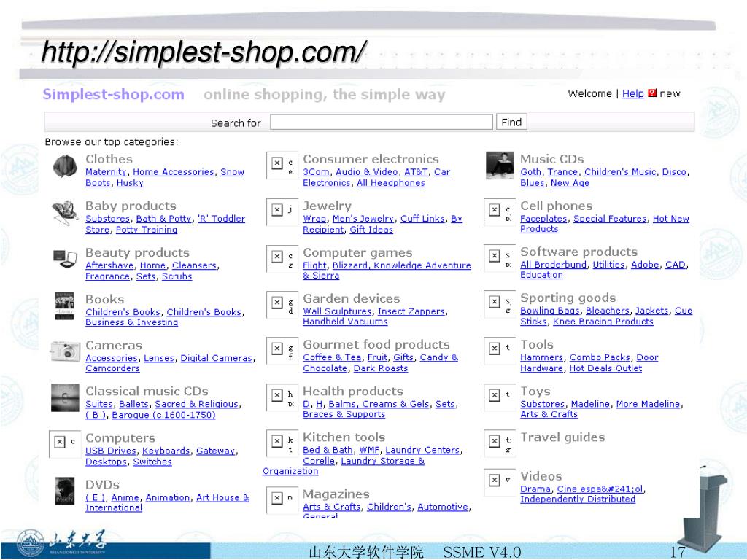
Task: Open the Anime link under DVDs
Action: tap(125, 497)
